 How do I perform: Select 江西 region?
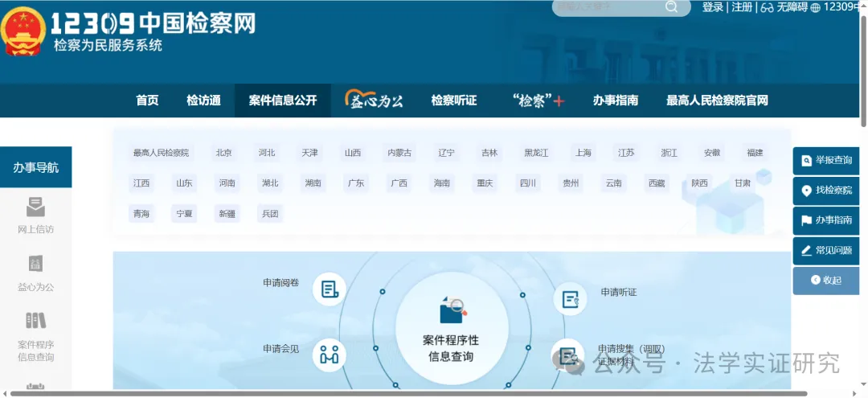141,183
